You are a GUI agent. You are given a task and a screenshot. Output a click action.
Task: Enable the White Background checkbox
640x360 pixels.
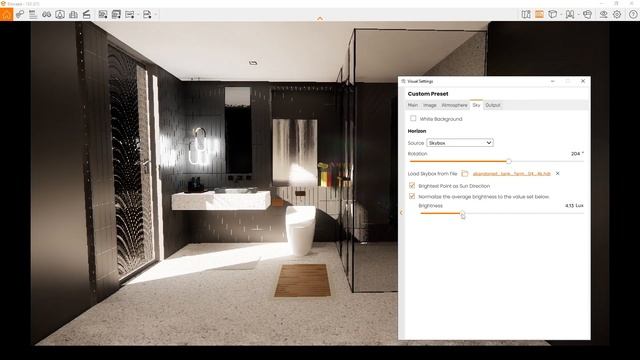point(413,118)
